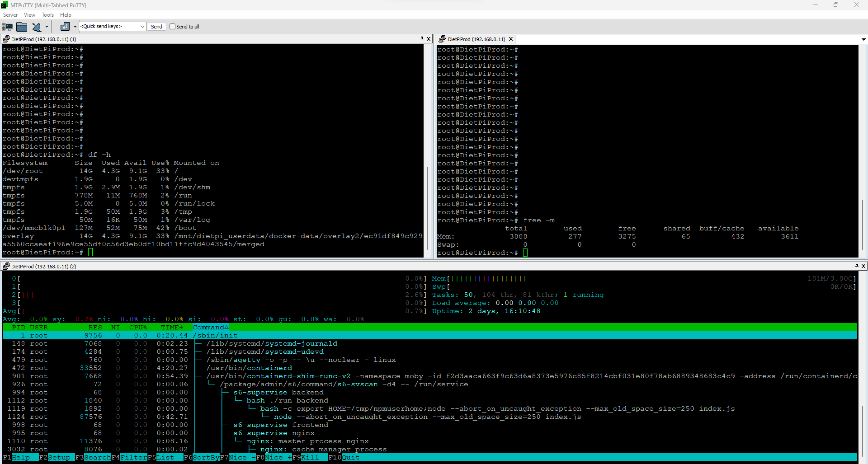The height and width of the screenshot is (464, 868).
Task: Click the satellite dish connect icon
Action: (x=37, y=27)
